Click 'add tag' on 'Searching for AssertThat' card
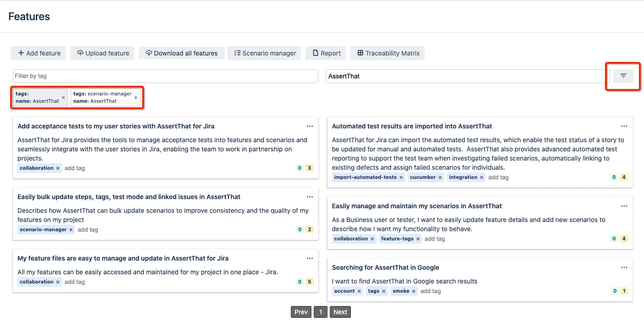The height and width of the screenshot is (328, 644). click(430, 291)
